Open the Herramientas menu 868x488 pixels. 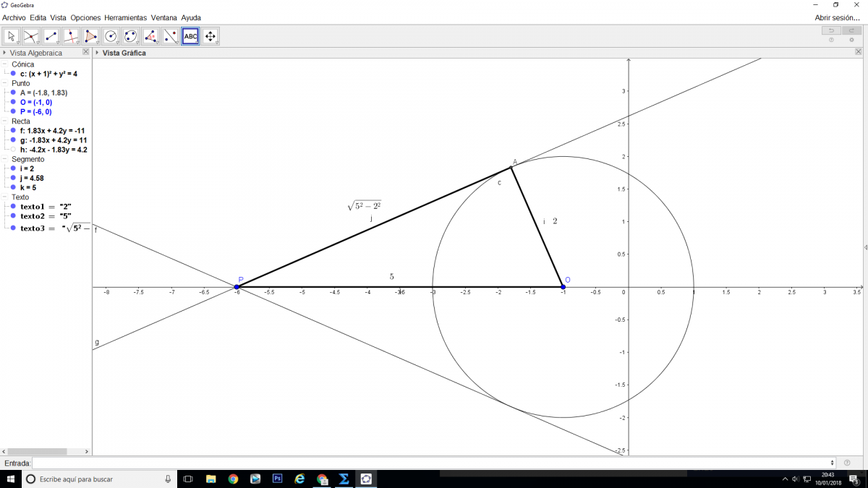coord(125,17)
